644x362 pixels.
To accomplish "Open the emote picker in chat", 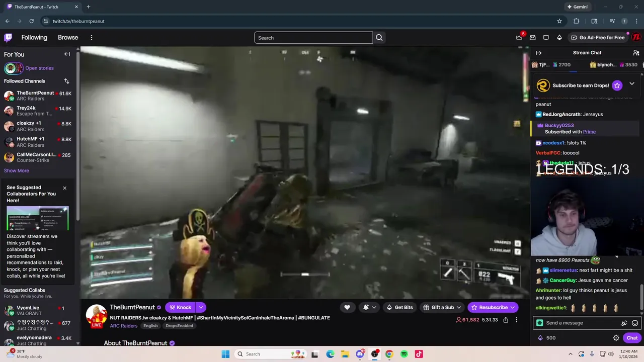I will point(635,323).
